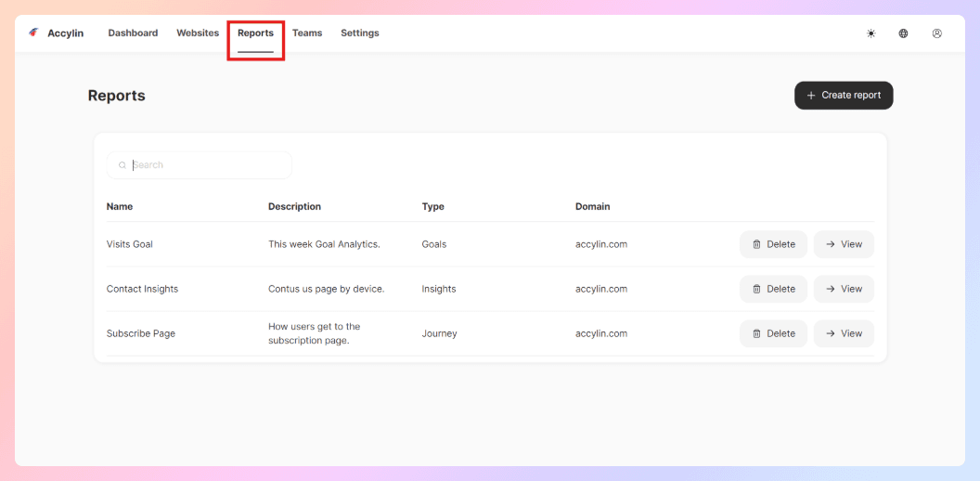View the Contact Insights report
Image resolution: width=980 pixels, height=481 pixels.
point(844,289)
